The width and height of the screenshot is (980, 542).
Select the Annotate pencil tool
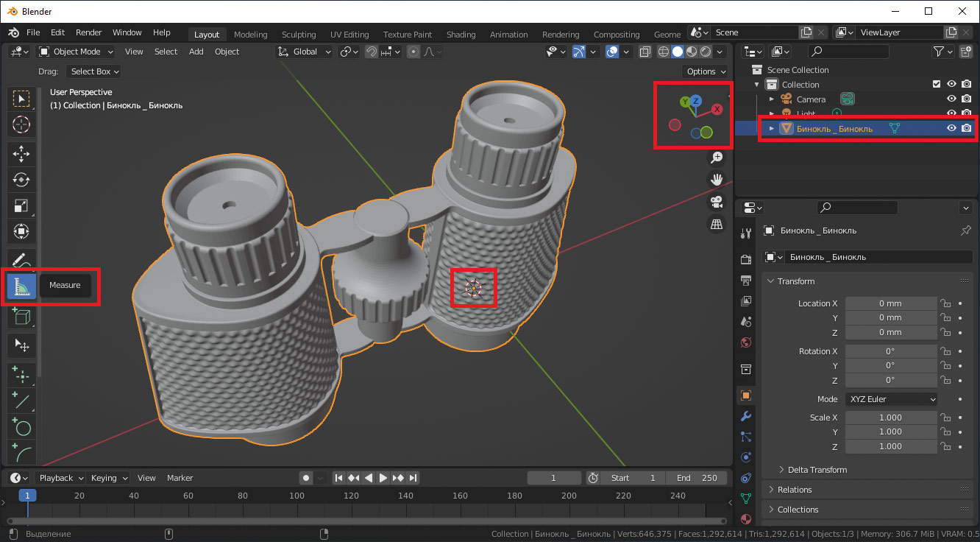(21, 260)
